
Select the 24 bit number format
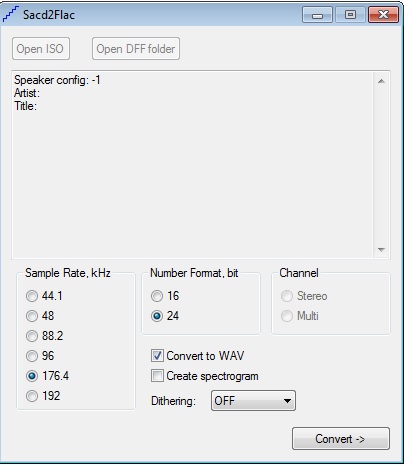[x=157, y=316]
